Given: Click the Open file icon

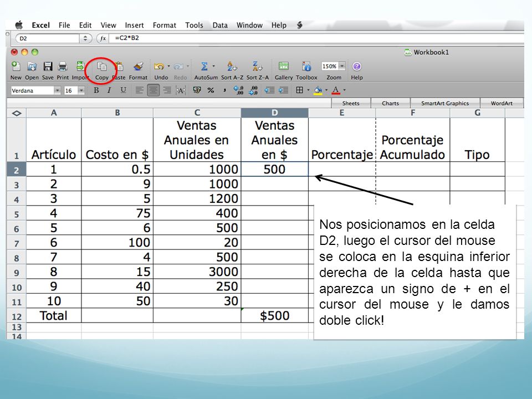Looking at the screenshot, I should coord(32,66).
